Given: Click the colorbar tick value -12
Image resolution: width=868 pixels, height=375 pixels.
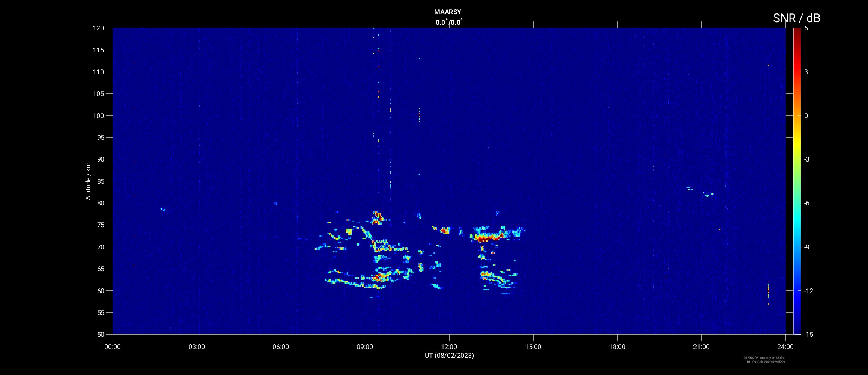Looking at the screenshot, I should point(808,291).
